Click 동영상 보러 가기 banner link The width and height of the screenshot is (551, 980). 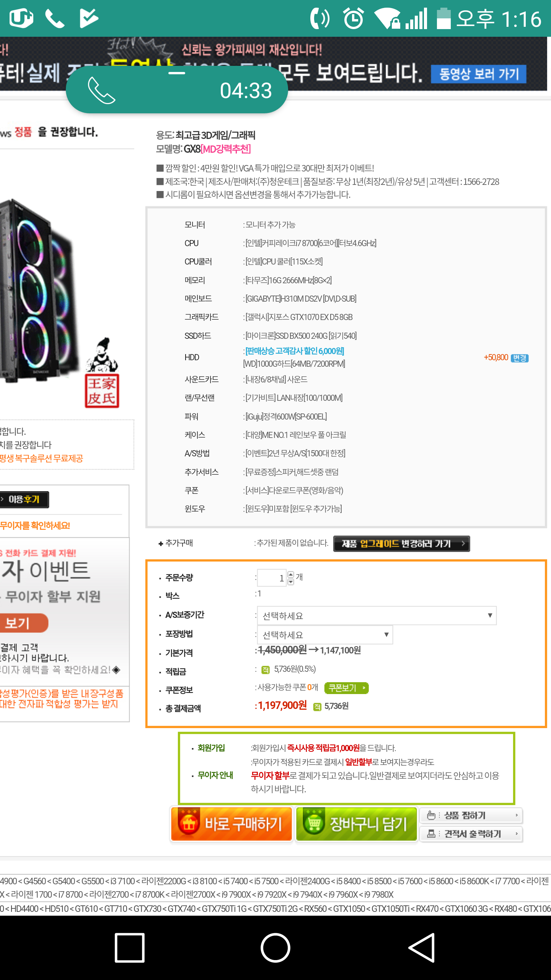(x=478, y=74)
